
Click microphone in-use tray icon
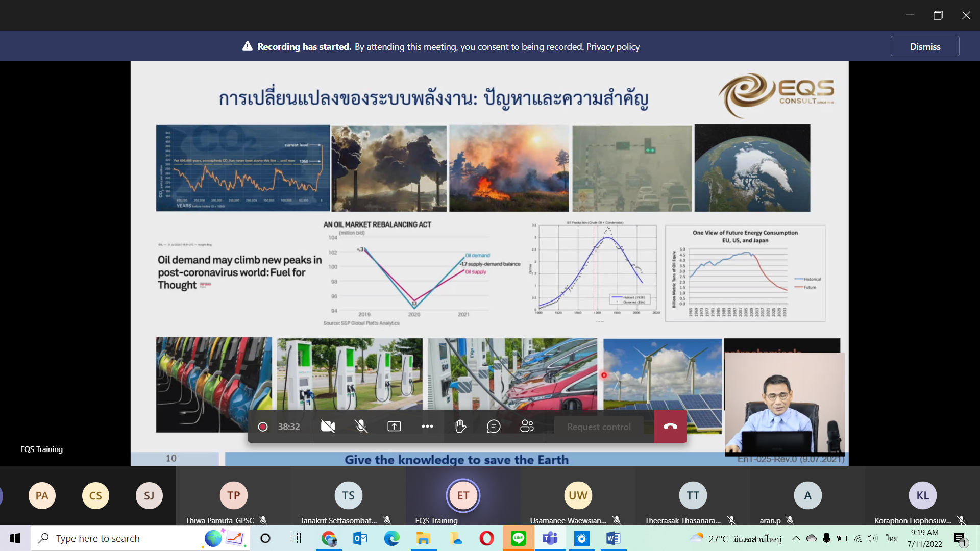coord(826,538)
